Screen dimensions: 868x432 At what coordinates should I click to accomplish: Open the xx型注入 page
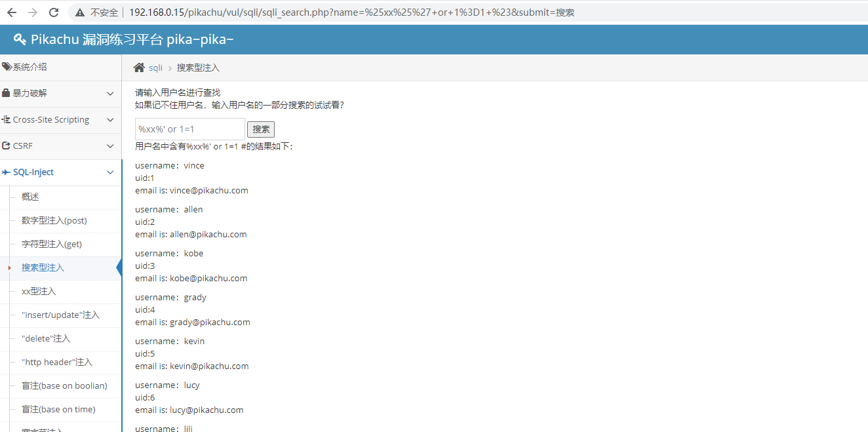click(x=39, y=291)
